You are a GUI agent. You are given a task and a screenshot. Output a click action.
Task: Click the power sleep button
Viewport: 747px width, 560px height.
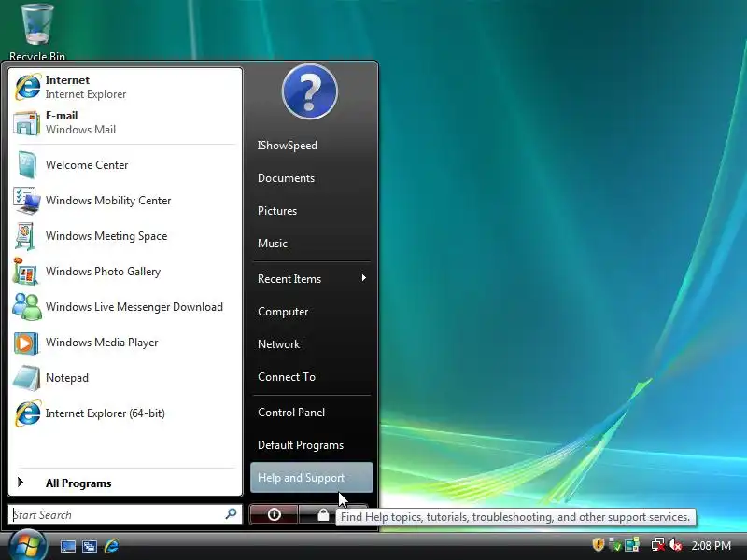(x=274, y=514)
